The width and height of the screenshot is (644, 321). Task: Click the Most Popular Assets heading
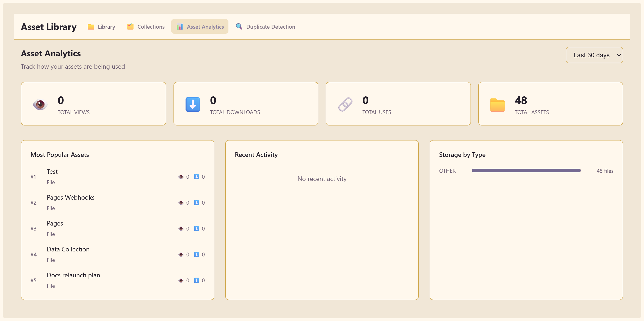[x=60, y=155]
